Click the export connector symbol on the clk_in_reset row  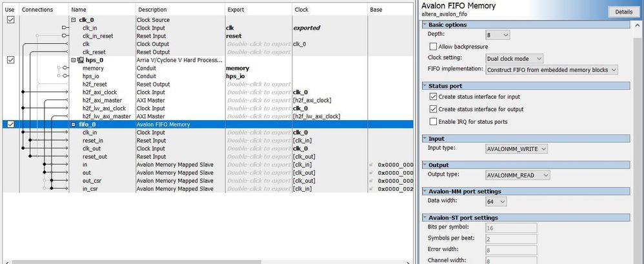point(65,36)
